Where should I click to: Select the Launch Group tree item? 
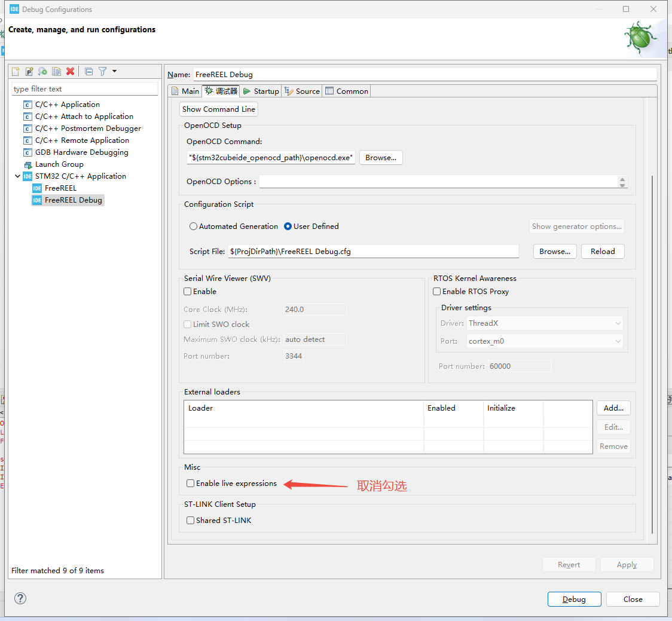(x=59, y=164)
